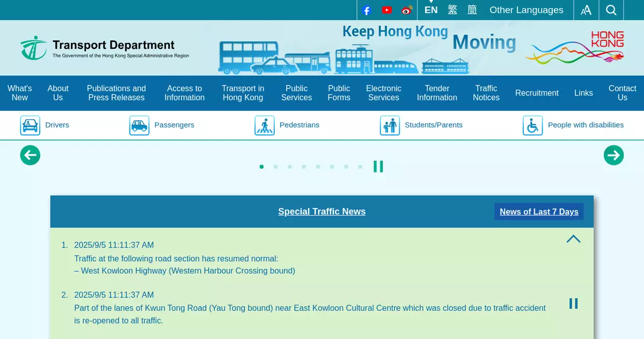Image resolution: width=644 pixels, height=339 pixels.
Task: Go to next banner with right arrow
Action: [x=613, y=155]
